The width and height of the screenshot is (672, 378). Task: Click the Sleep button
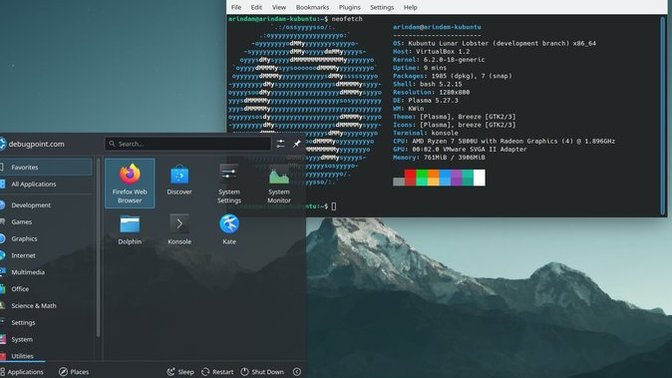[x=180, y=372]
